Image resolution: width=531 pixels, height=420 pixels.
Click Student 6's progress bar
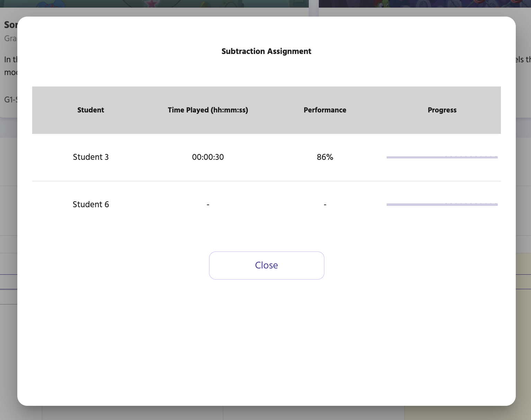442,204
